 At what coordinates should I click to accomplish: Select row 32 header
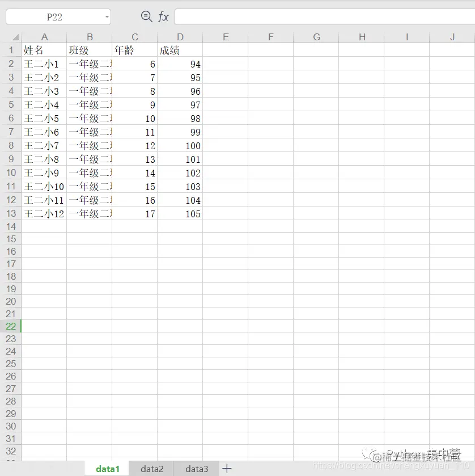(11, 451)
